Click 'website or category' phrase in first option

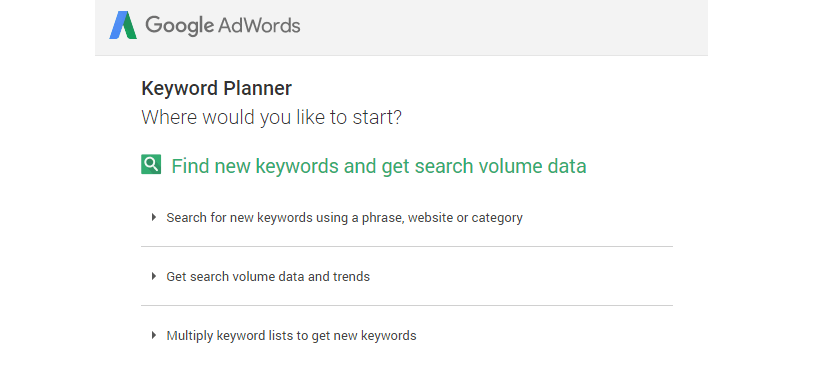[x=465, y=217]
